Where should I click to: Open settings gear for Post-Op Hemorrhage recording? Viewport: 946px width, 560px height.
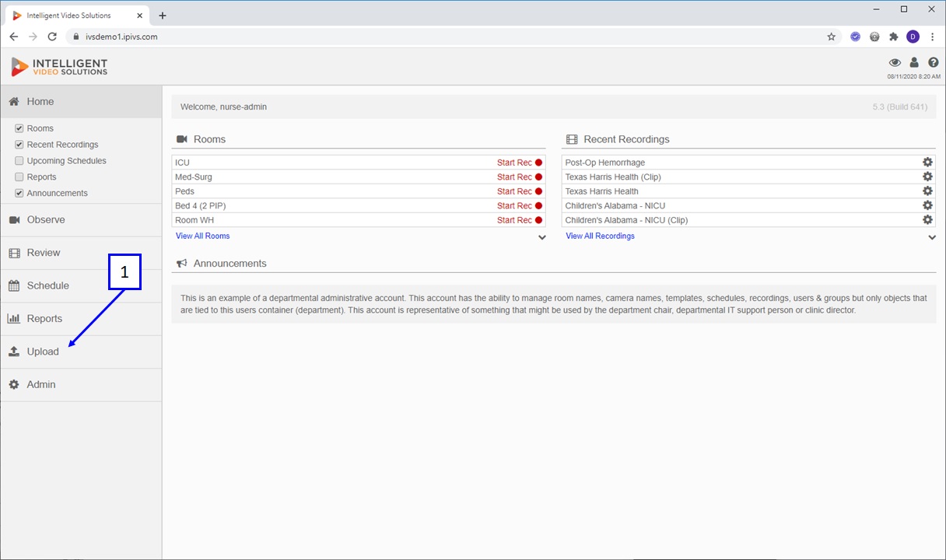click(x=927, y=162)
